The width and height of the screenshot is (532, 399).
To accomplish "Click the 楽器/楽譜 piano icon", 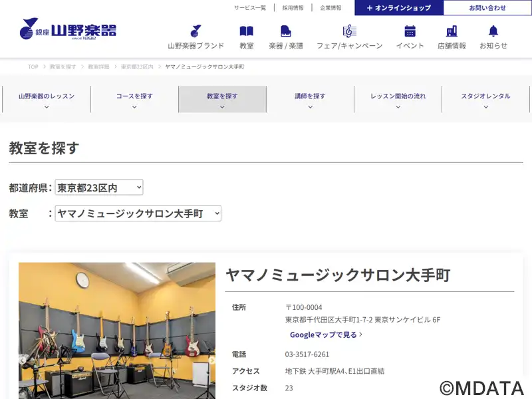I will tap(286, 31).
